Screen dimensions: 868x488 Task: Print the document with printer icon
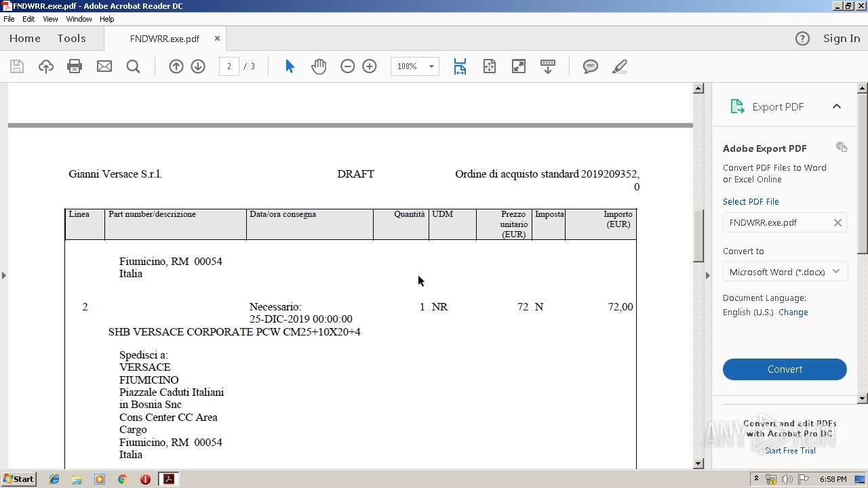point(75,66)
